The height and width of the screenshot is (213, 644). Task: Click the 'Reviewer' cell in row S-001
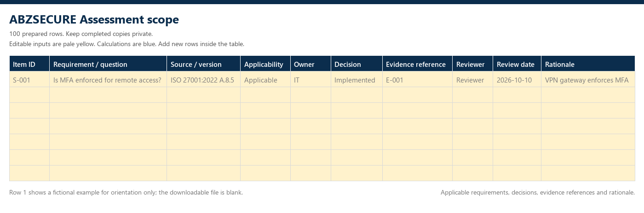point(473,79)
